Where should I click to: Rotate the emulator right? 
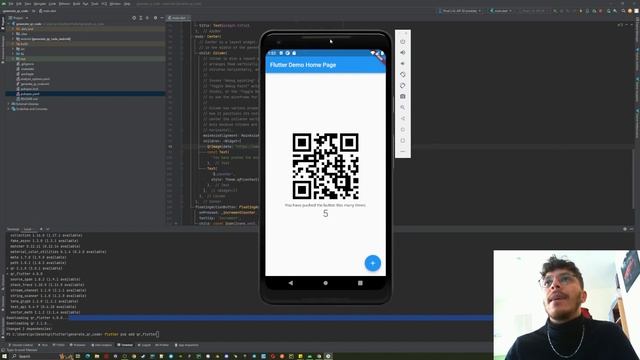[403, 86]
